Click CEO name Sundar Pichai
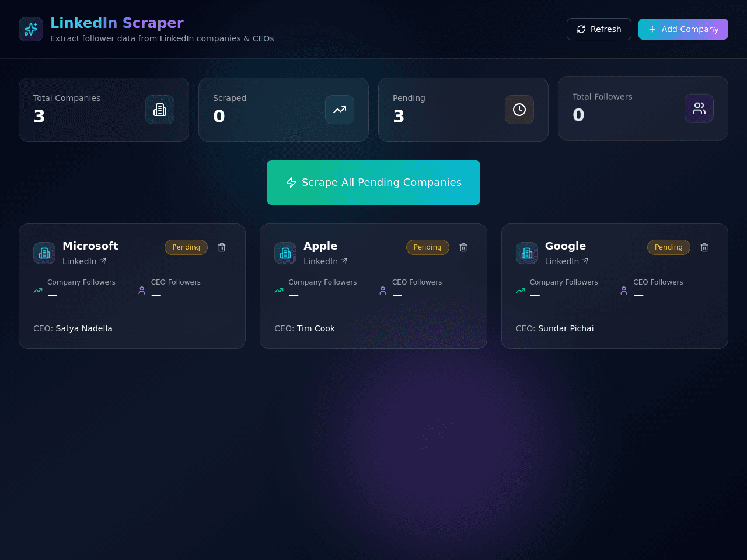 coord(566,328)
